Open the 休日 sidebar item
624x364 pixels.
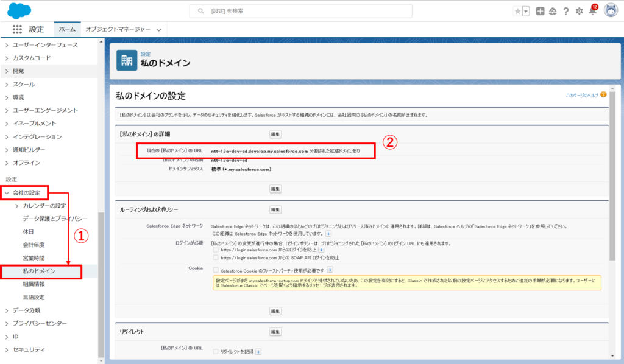pos(28,232)
